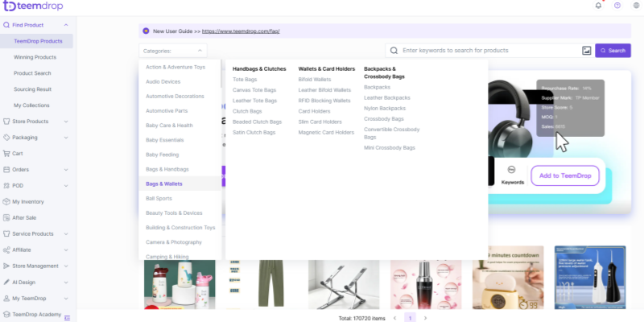Expand the POD menu arrow

tap(66, 186)
